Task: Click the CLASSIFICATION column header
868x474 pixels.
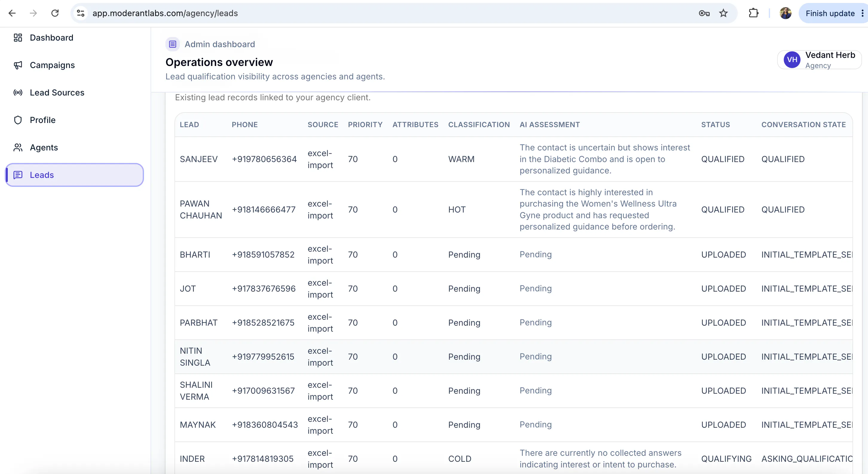Action: [x=479, y=124]
